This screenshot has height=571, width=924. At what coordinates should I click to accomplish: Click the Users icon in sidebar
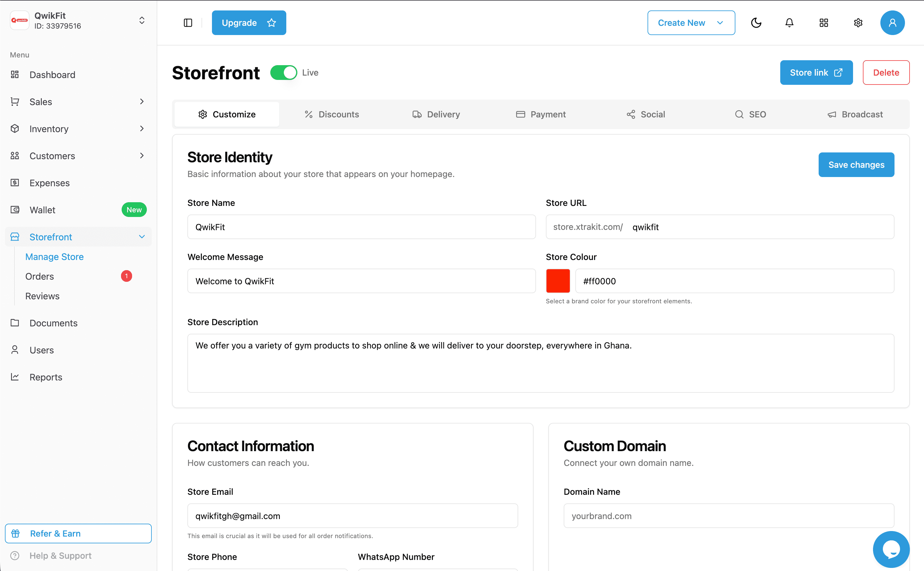(x=15, y=350)
